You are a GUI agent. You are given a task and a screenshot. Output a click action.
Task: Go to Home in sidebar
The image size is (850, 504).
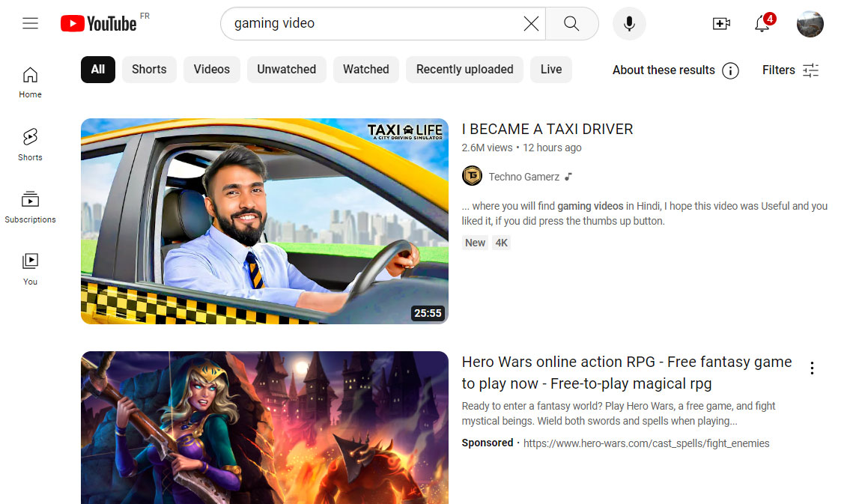click(31, 82)
